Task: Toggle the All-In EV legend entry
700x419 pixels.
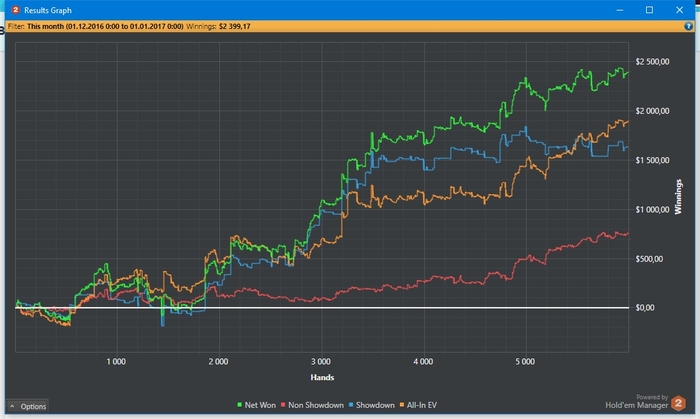Action: (418, 405)
